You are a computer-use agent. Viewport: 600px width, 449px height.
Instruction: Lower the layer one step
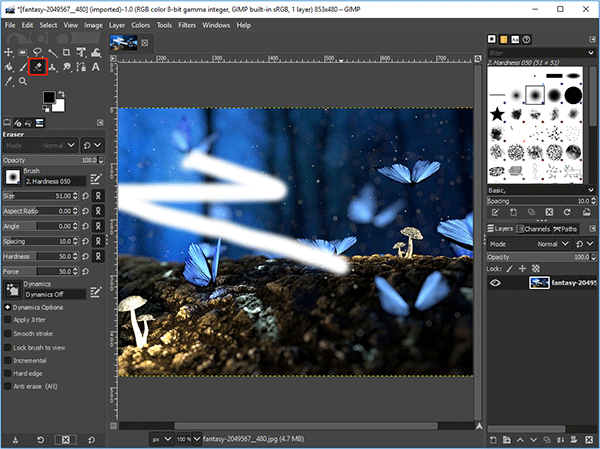(x=533, y=440)
